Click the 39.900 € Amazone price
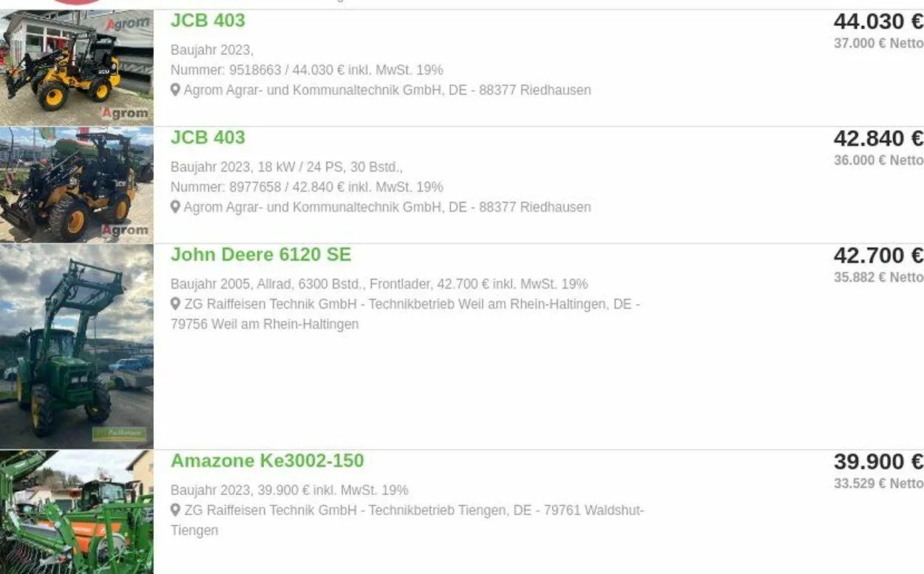 click(877, 462)
